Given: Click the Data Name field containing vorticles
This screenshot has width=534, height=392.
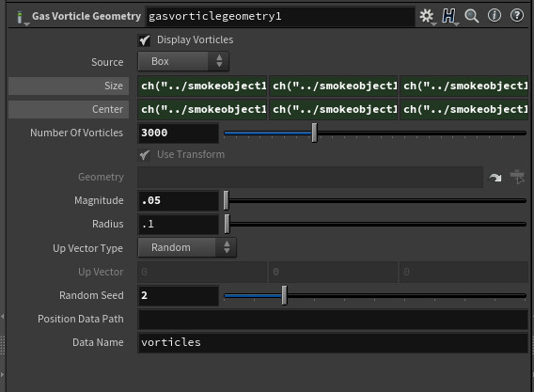Looking at the screenshot, I should (333, 342).
